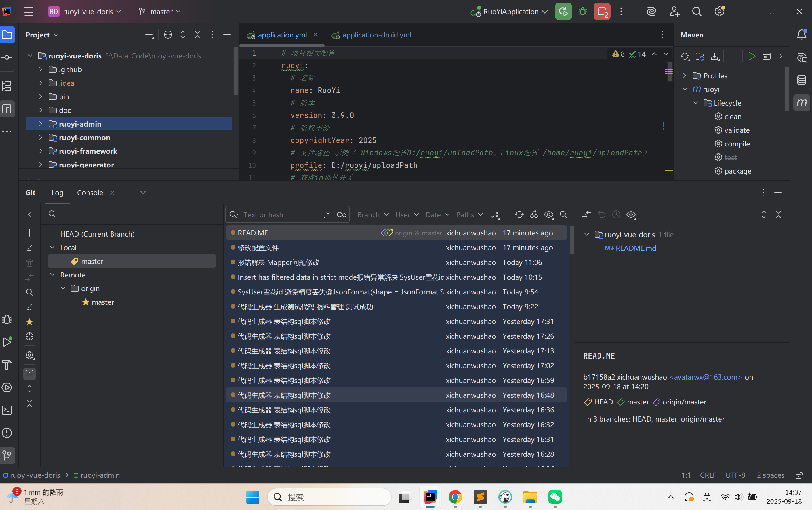
Task: Click the Cherry-Pick icon in Git log
Action: point(534,215)
